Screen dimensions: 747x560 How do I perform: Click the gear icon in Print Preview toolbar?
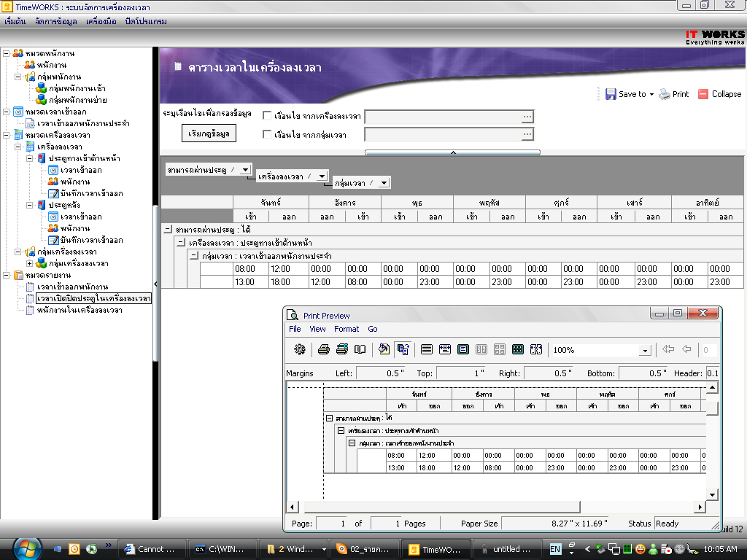[299, 350]
